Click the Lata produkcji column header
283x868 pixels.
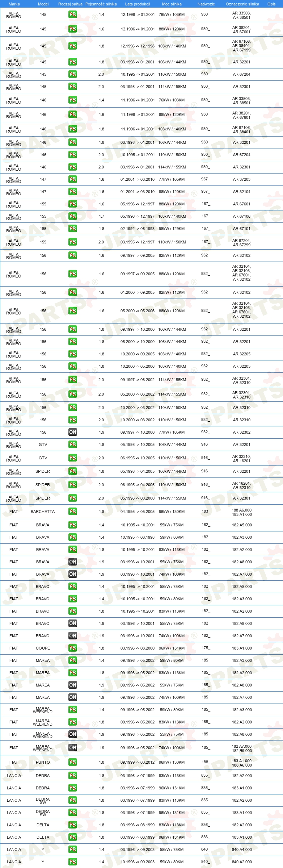[138, 4]
